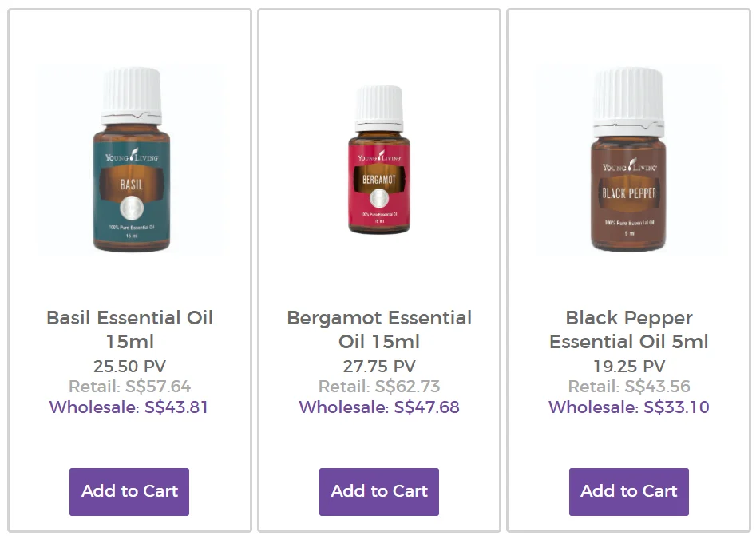Viewport: 756px width, 536px height.
Task: Click the Basil wholesale price S$43.81
Action: 176,407
